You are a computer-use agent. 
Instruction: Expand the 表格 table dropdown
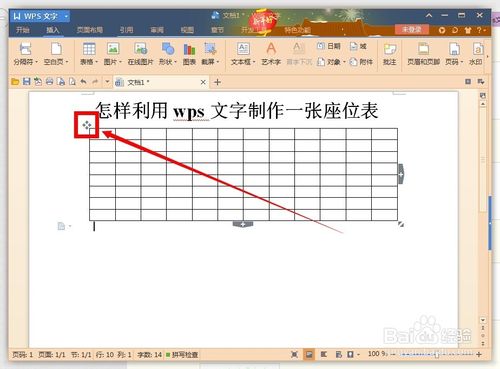97,62
